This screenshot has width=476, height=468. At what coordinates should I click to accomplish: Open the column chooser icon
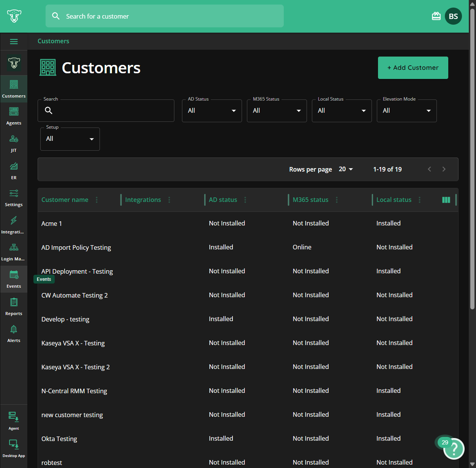(x=446, y=200)
